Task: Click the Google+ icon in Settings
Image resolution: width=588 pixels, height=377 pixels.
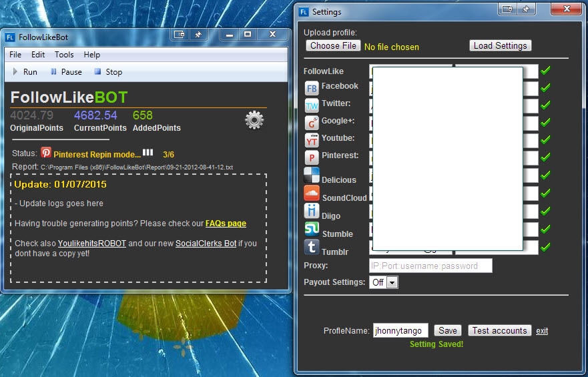Action: click(312, 123)
